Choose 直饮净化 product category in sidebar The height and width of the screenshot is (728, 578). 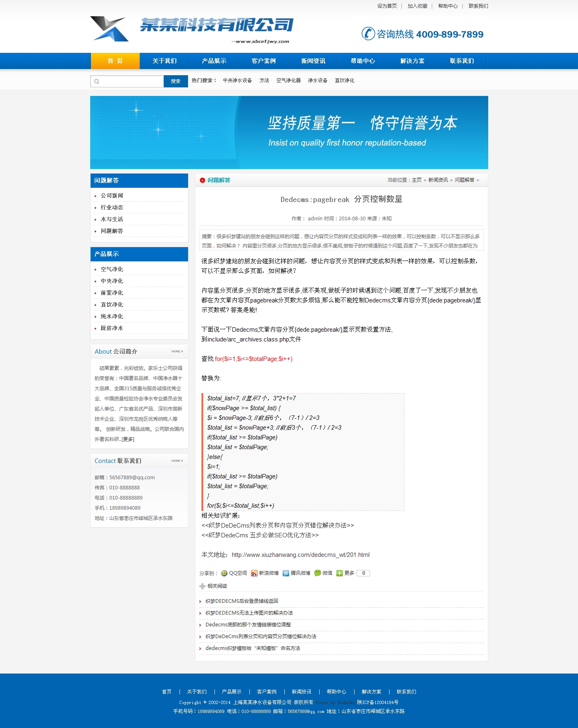pos(112,304)
